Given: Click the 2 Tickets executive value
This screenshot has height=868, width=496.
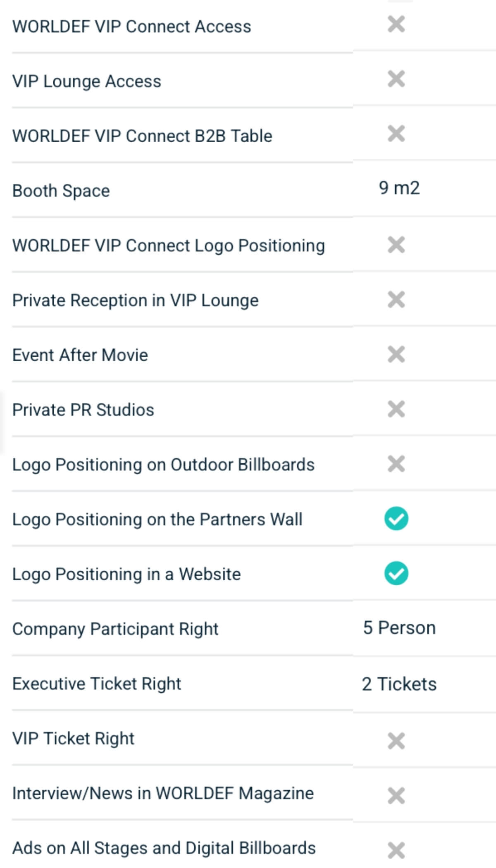Looking at the screenshot, I should (x=399, y=684).
